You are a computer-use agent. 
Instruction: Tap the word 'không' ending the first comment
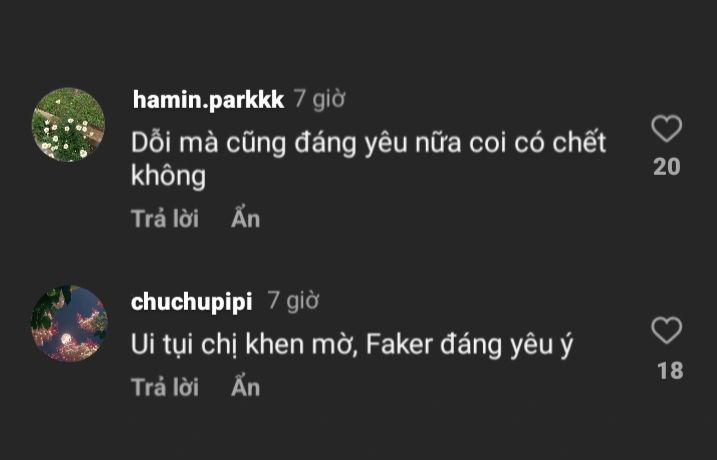coord(168,176)
